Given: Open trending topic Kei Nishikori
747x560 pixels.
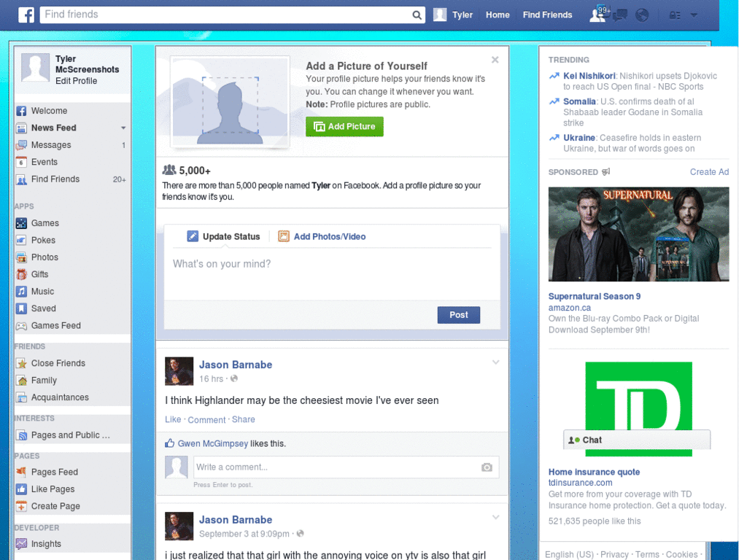Looking at the screenshot, I should pos(589,76).
